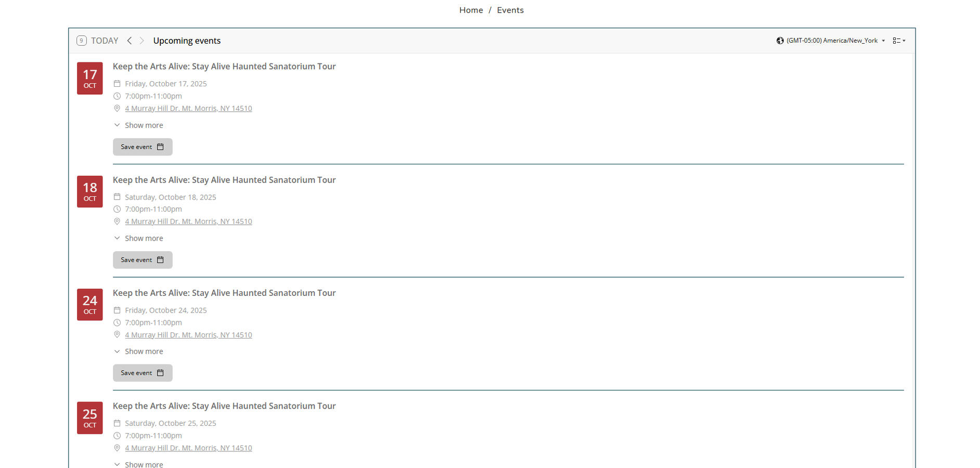This screenshot has width=980, height=468.
Task: Click the October 17 red date badge
Action: pos(90,79)
